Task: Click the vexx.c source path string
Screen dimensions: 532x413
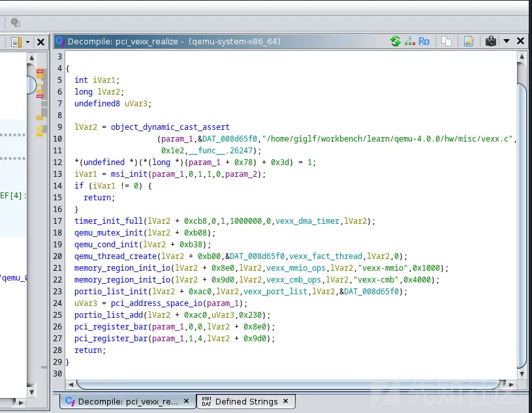Action: (x=387, y=139)
